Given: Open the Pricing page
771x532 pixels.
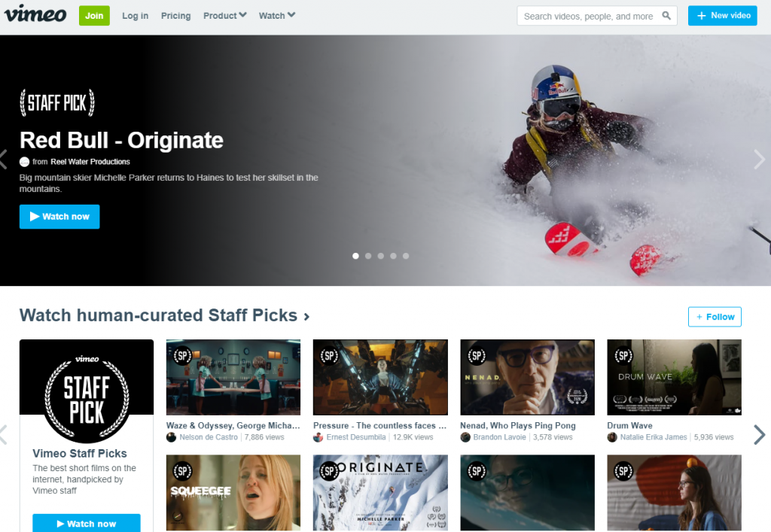Looking at the screenshot, I should (x=175, y=16).
